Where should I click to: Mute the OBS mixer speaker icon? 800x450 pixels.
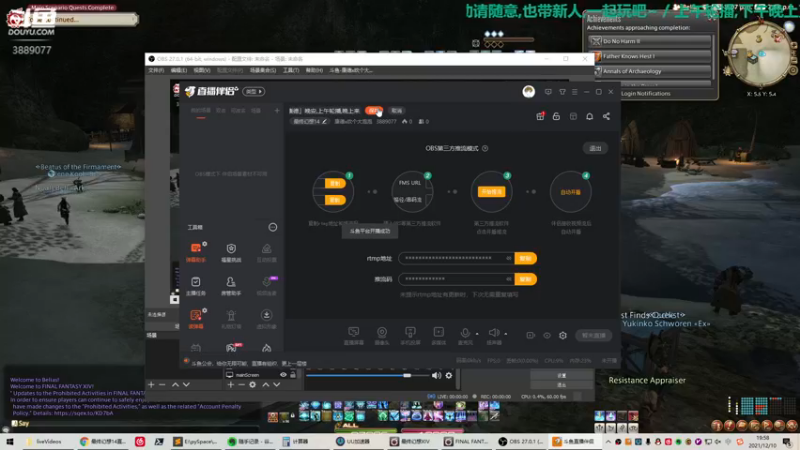436,376
